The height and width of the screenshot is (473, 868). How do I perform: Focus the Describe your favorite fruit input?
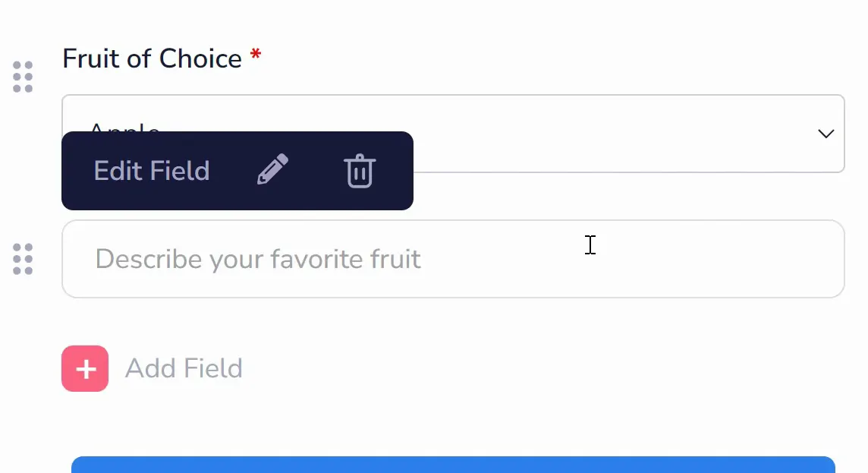pyautogui.click(x=453, y=259)
